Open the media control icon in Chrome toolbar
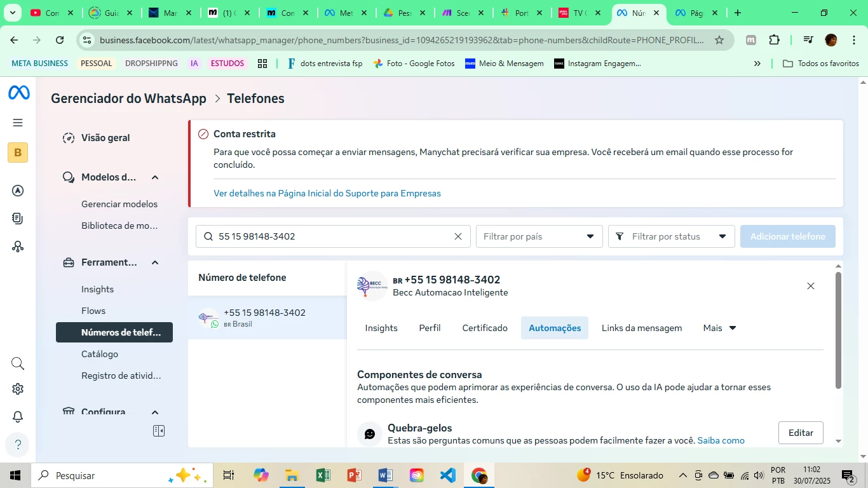868x488 pixels. 808,40
